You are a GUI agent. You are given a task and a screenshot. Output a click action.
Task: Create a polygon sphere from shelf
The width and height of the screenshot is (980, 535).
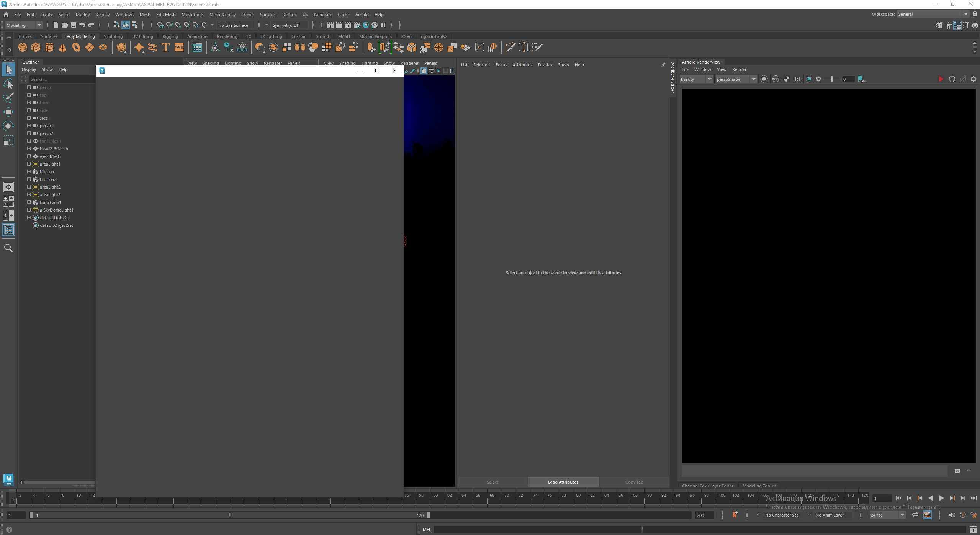pyautogui.click(x=23, y=47)
